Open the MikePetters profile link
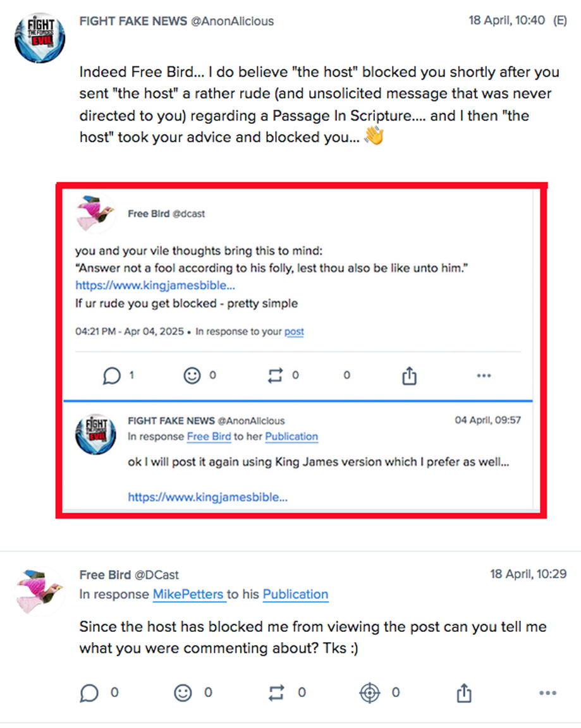The width and height of the screenshot is (581, 728). pos(189,595)
